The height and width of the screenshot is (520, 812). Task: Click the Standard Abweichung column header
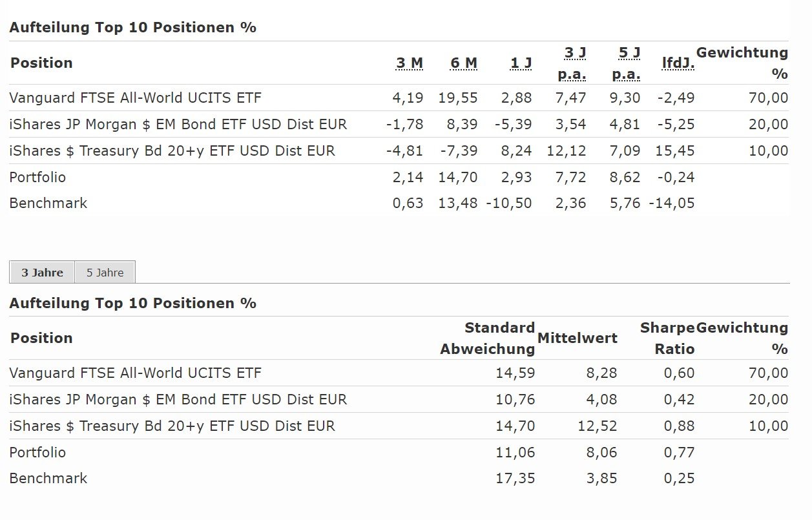[488, 338]
